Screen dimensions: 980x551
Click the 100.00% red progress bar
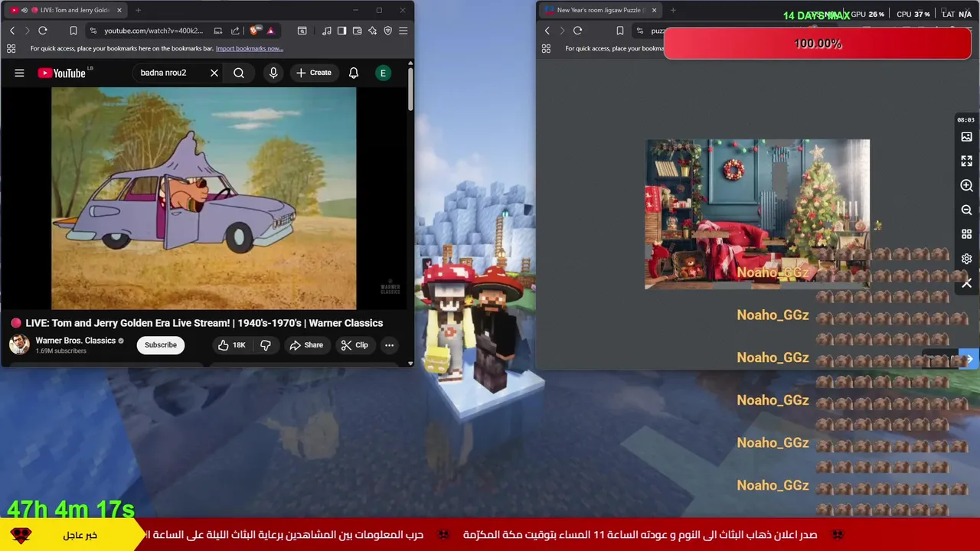point(818,44)
